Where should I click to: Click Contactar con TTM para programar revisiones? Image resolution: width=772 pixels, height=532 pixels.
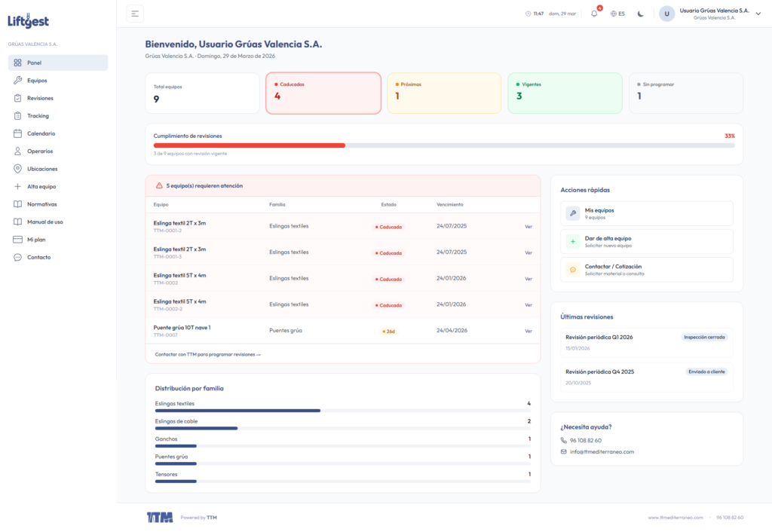[x=207, y=354]
